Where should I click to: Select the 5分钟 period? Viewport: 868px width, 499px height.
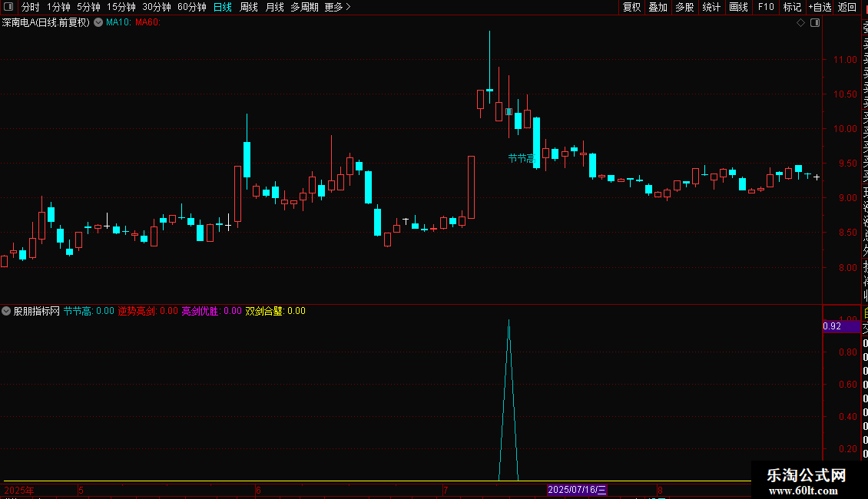click(x=88, y=7)
